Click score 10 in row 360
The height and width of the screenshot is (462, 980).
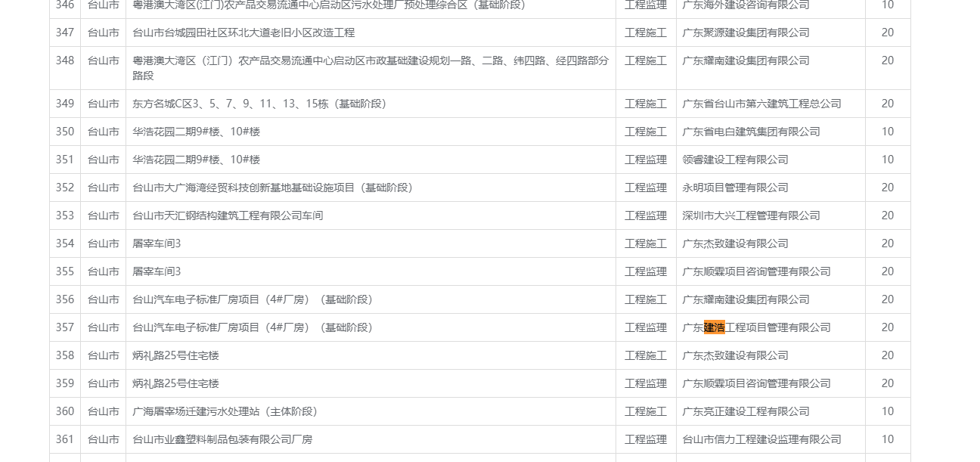tap(888, 411)
